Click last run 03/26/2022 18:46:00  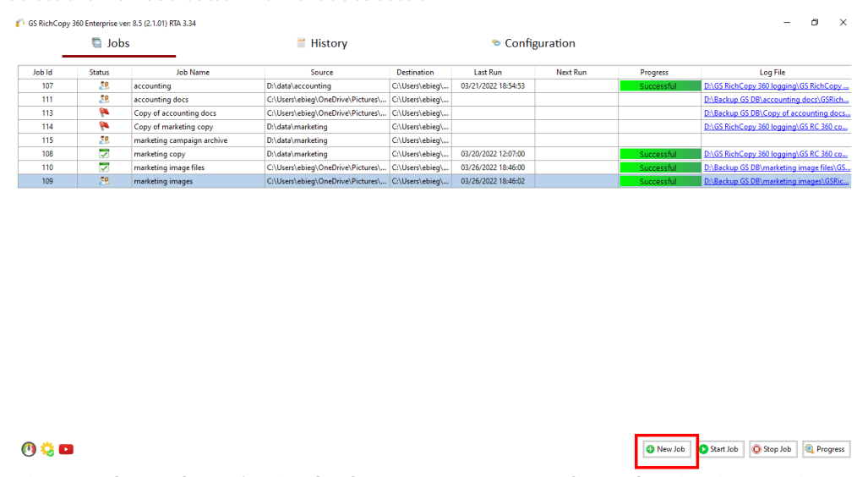click(493, 167)
